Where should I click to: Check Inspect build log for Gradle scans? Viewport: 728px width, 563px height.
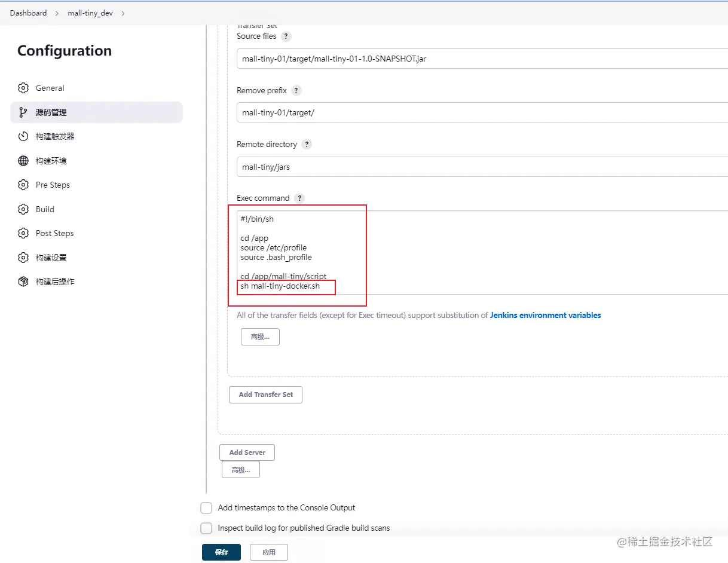pos(206,528)
